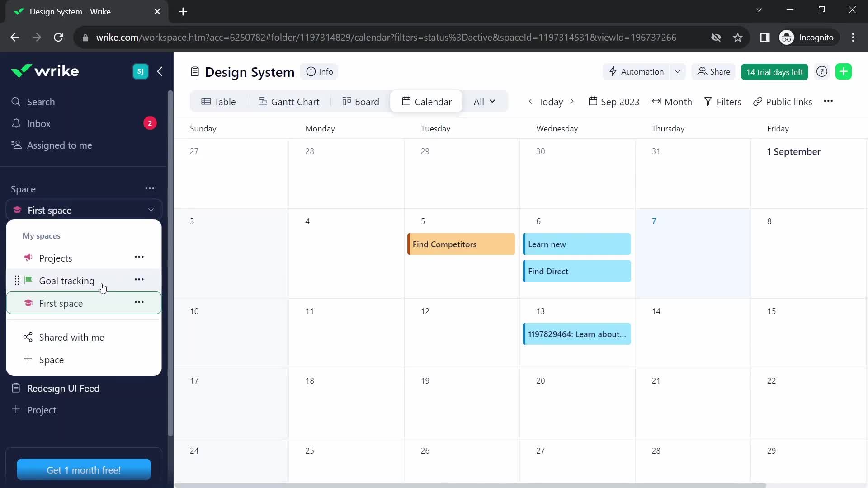Open the Inbox

(31, 123)
